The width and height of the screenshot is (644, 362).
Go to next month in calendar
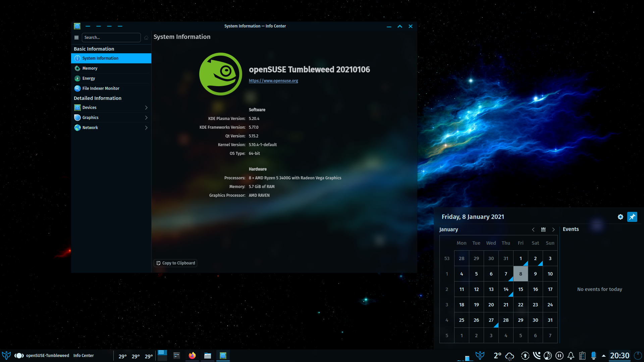coord(553,230)
